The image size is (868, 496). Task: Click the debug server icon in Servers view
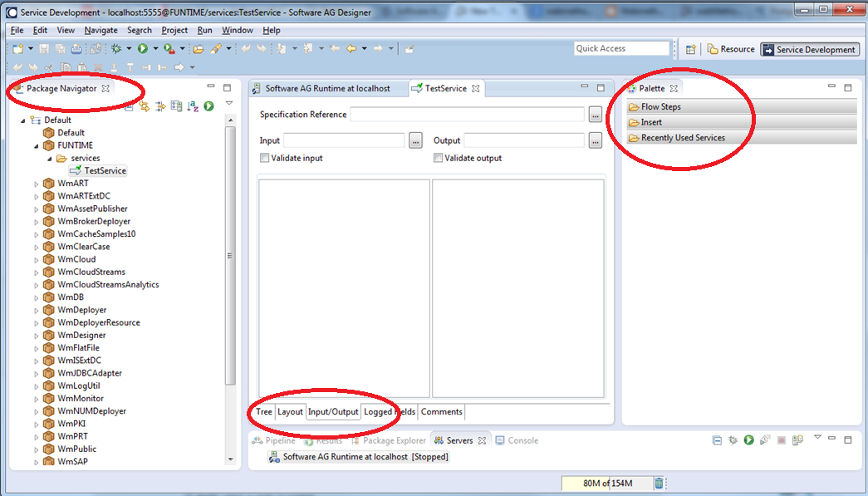[733, 440]
